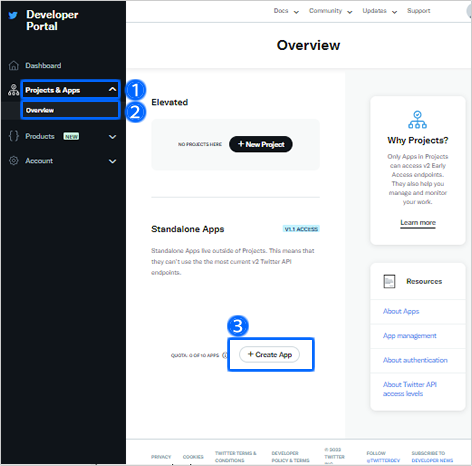472x466 pixels.
Task: Click the Twitter bird logo
Action: click(x=13, y=15)
